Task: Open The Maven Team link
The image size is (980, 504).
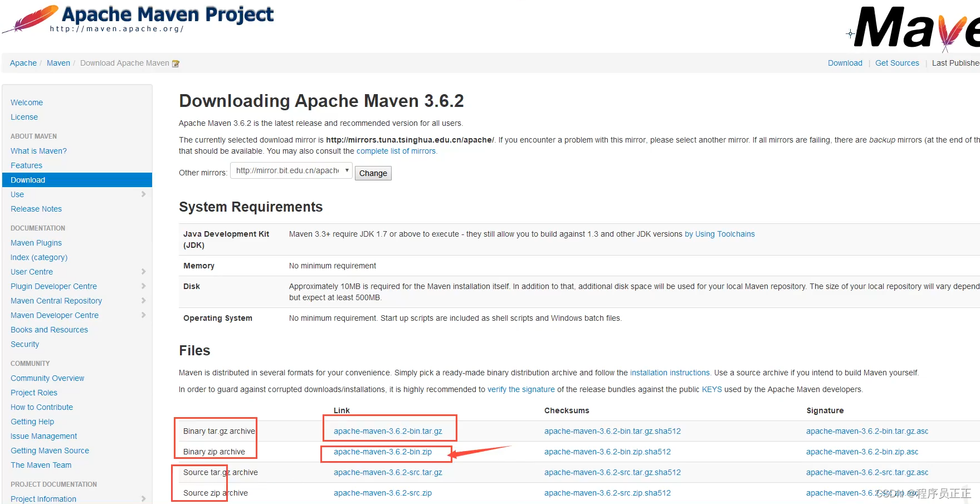Action: (41, 465)
